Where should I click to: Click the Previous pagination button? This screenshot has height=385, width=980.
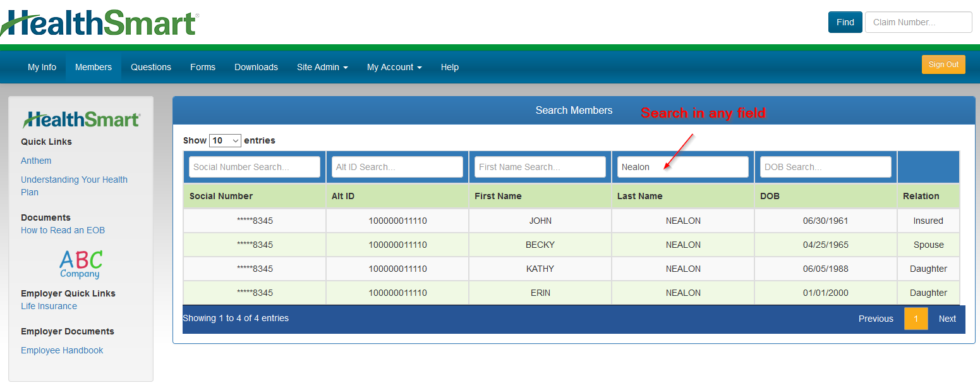(x=876, y=319)
